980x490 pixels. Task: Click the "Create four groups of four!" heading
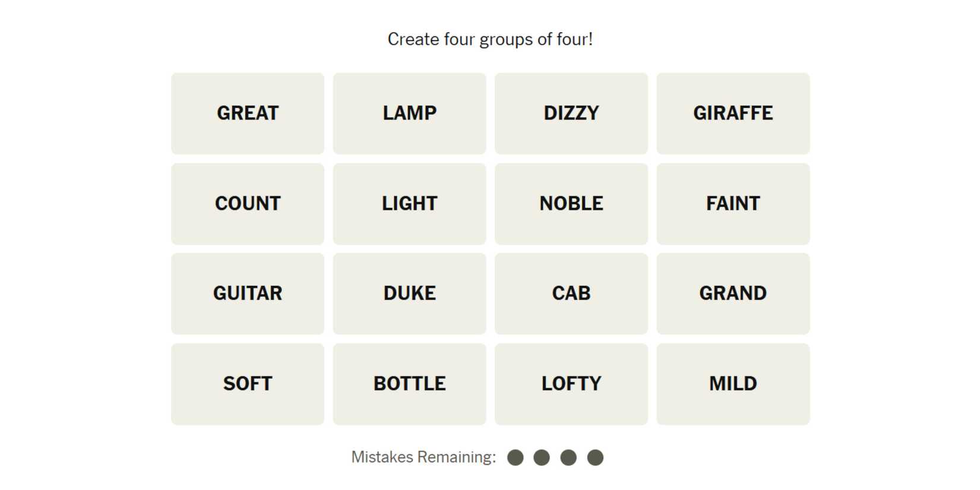click(490, 39)
